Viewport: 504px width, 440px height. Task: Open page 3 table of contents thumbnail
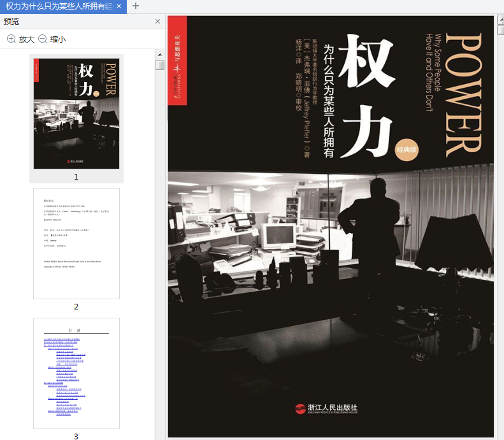click(x=76, y=373)
